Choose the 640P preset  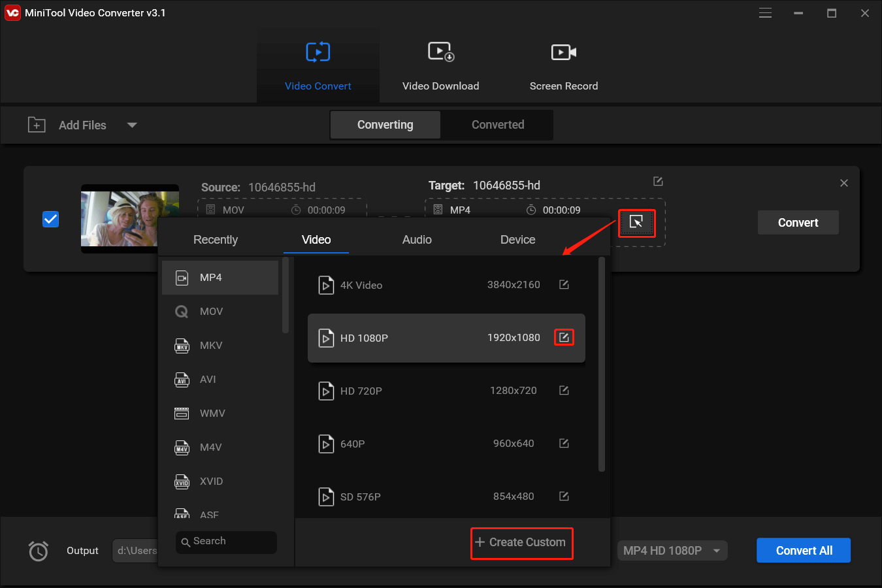(x=446, y=444)
